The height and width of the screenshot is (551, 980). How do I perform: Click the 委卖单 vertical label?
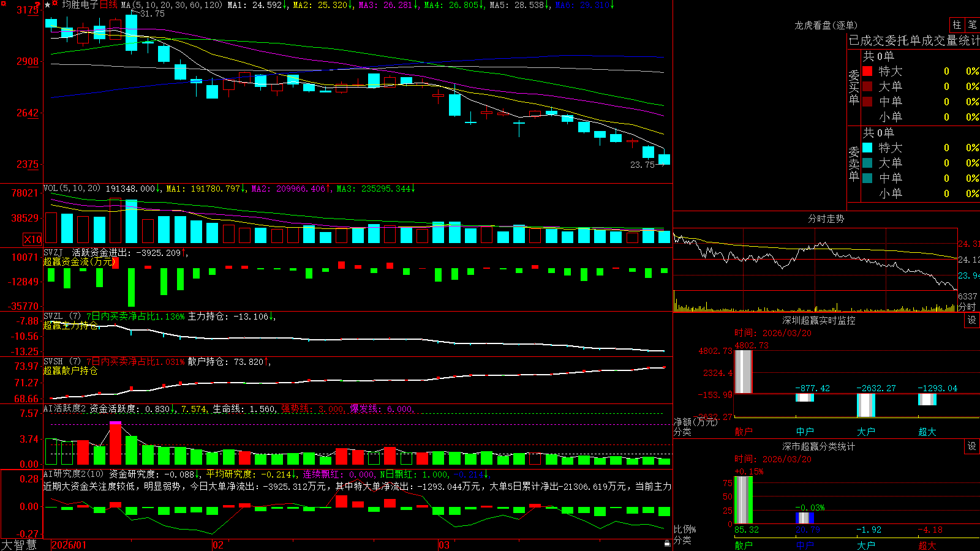854,163
